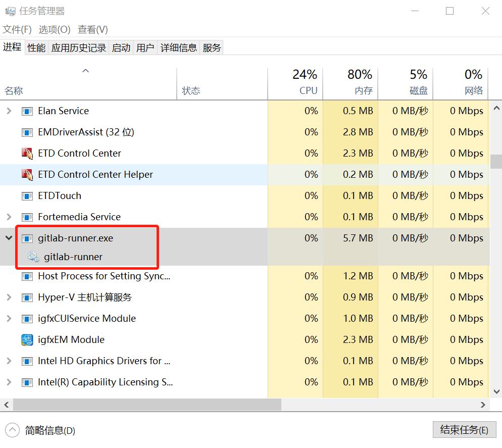The image size is (502, 448).
Task: Expand the Fortemedia Service process group
Action: point(8,217)
